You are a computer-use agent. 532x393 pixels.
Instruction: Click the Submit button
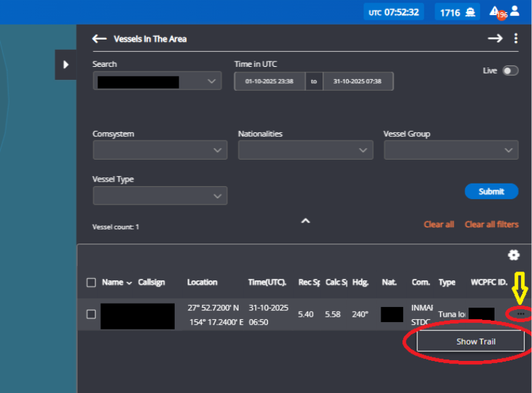491,192
